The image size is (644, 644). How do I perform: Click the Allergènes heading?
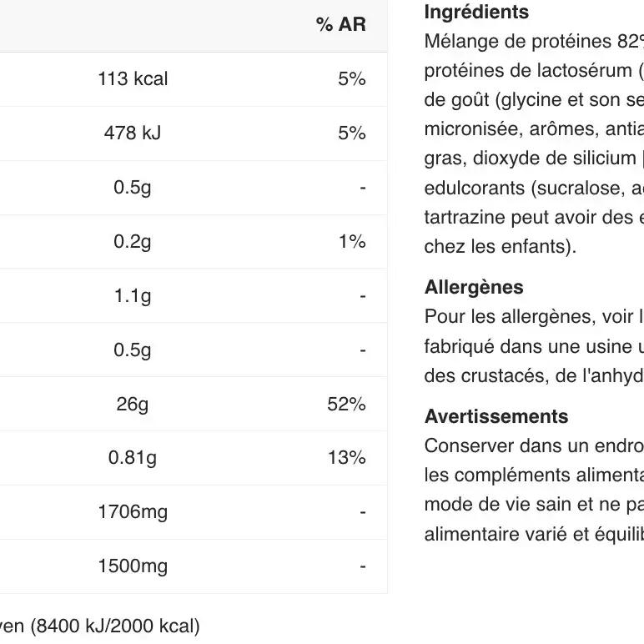474,288
